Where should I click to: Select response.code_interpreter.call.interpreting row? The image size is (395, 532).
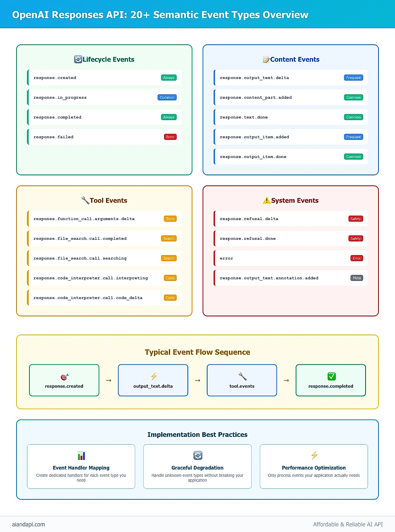(104, 278)
